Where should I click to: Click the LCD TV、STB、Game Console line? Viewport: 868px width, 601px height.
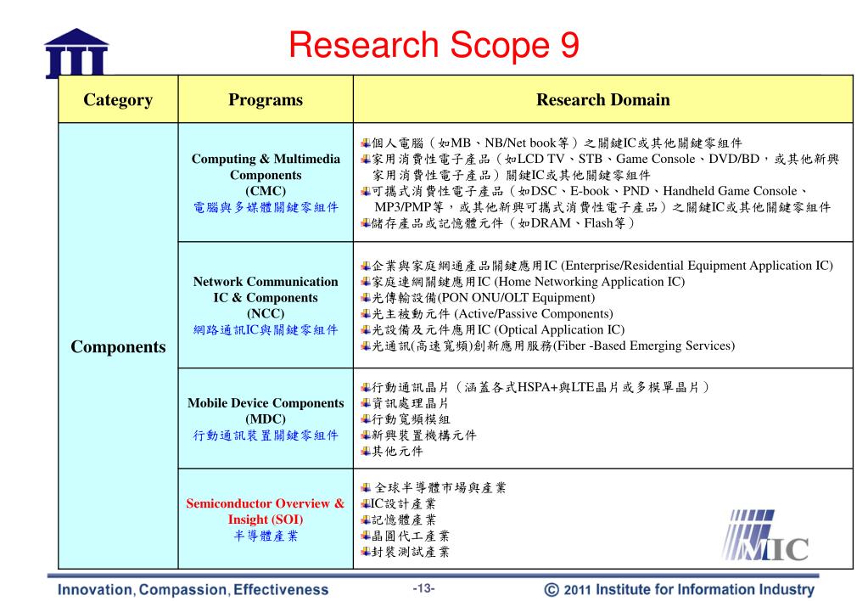point(605,159)
